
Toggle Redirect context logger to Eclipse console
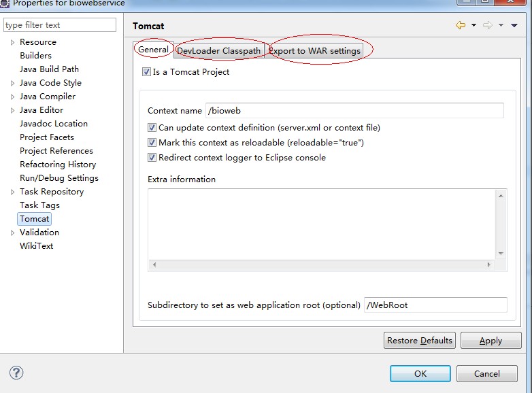152,157
